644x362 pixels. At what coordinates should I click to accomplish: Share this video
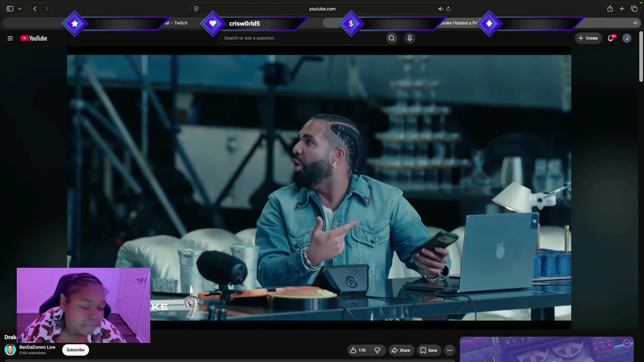point(401,350)
